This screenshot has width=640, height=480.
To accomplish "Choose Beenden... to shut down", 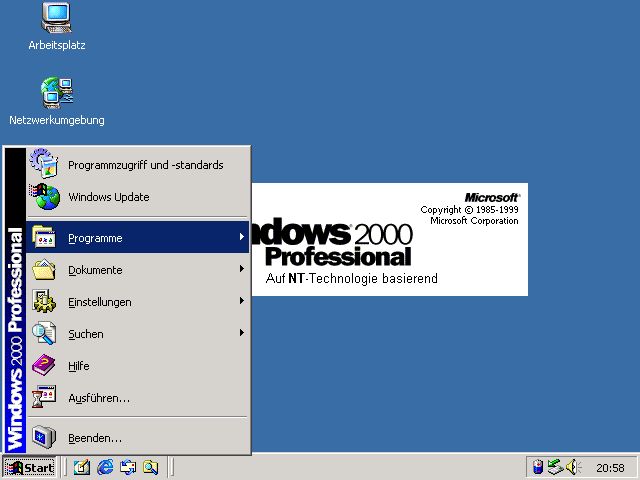I will [x=94, y=438].
